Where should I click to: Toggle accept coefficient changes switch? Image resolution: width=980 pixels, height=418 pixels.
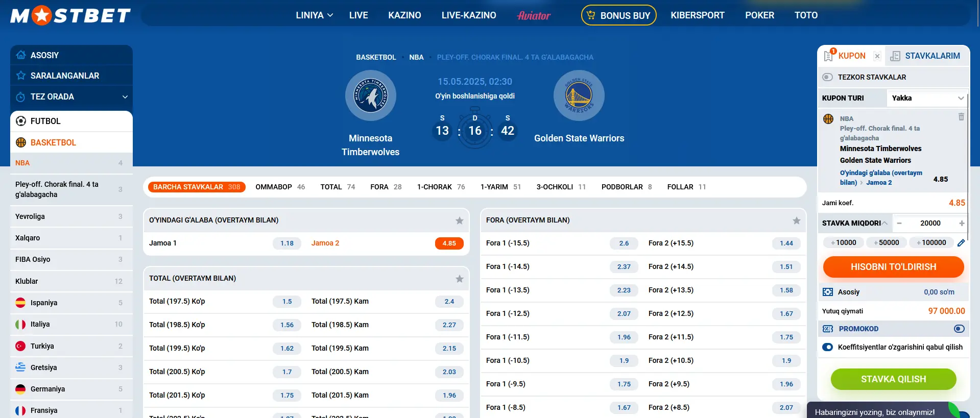click(x=827, y=347)
